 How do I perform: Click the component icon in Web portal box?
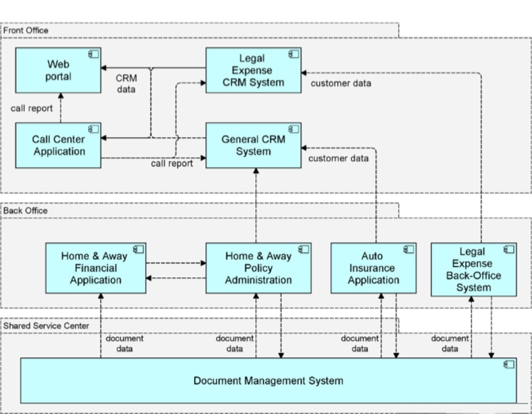click(94, 54)
